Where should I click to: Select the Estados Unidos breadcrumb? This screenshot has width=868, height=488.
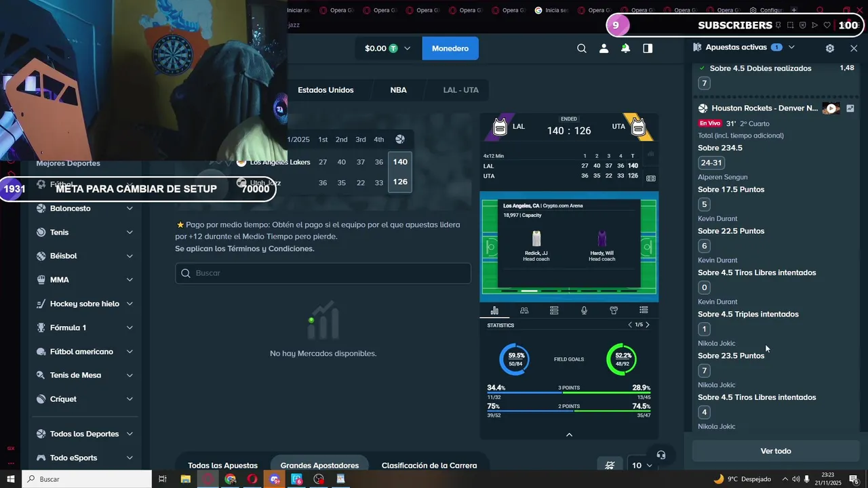(325, 90)
